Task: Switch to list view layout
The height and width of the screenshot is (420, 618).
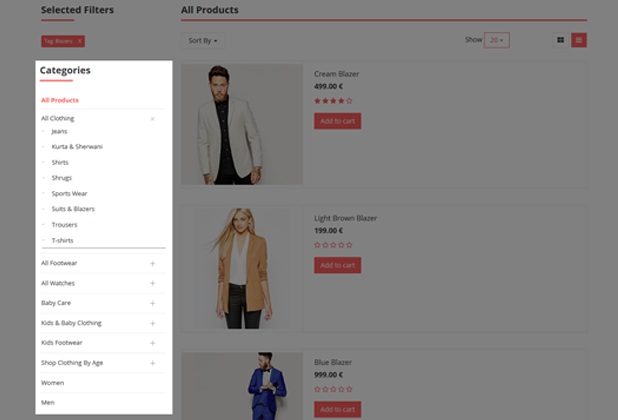Action: click(579, 40)
